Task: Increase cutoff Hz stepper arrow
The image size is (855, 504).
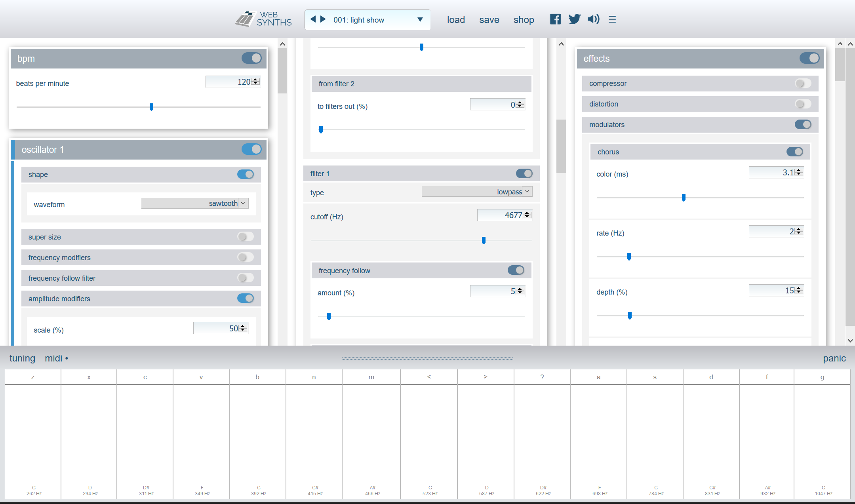Action: [527, 213]
